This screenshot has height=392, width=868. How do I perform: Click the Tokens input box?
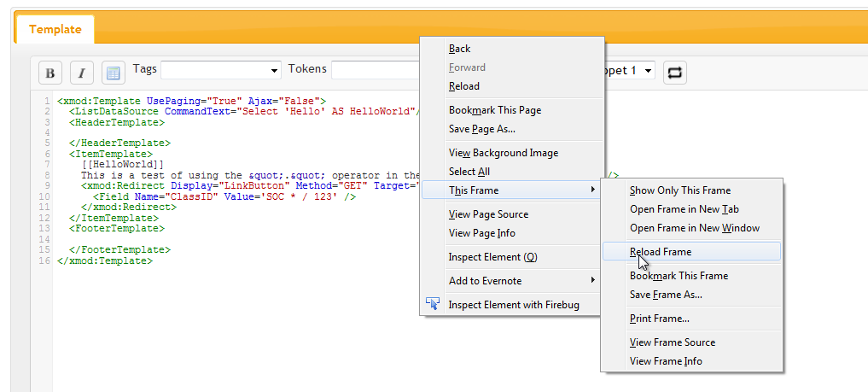click(x=376, y=70)
